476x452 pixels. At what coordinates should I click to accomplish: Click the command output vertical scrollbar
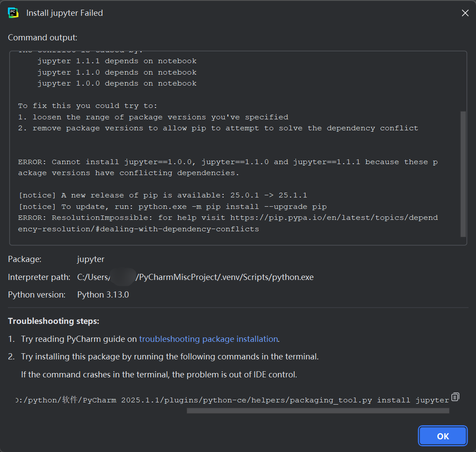click(463, 174)
